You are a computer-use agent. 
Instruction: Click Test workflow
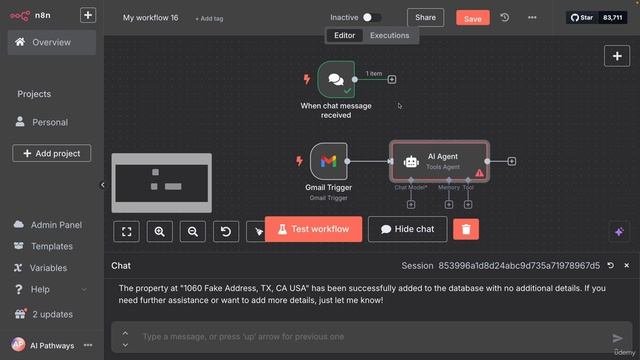[313, 229]
